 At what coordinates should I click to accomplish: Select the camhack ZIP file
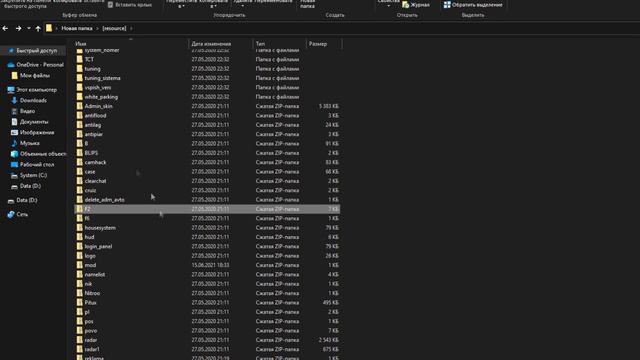[x=95, y=162]
